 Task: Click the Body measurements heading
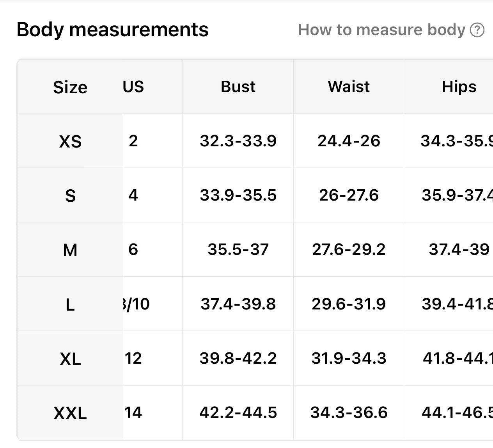coord(113,30)
